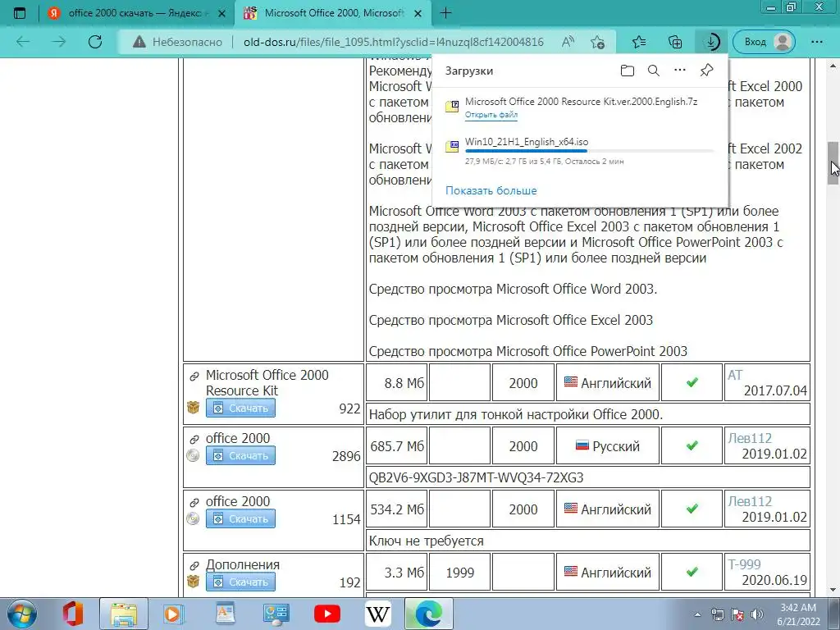Toggle the Downloads toolbar button
This screenshot has height=630, width=840.
(711, 42)
